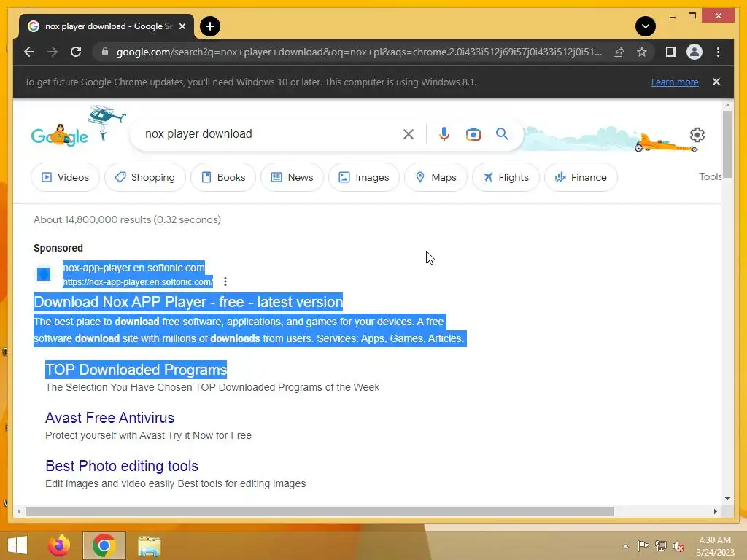This screenshot has width=747, height=560.
Task: Click the forward navigation arrow
Action: pyautogui.click(x=53, y=52)
